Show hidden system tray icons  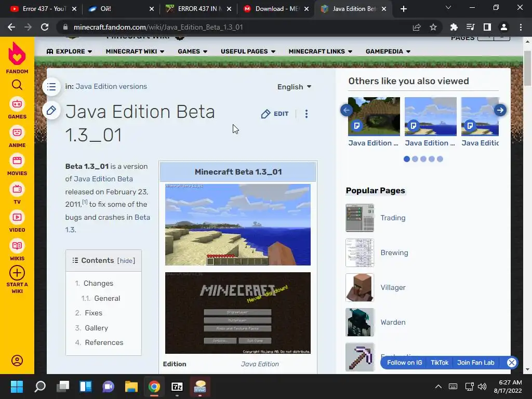438,387
